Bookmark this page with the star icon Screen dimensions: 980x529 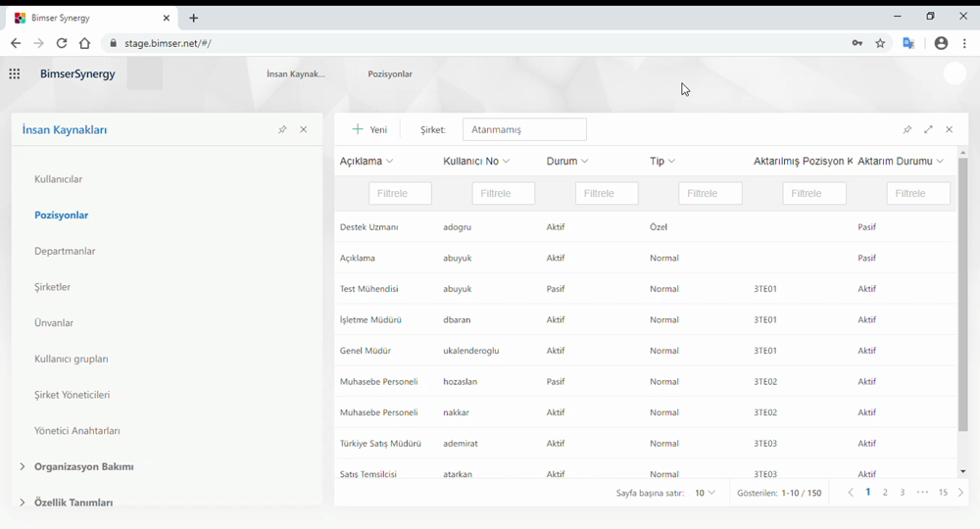[881, 43]
